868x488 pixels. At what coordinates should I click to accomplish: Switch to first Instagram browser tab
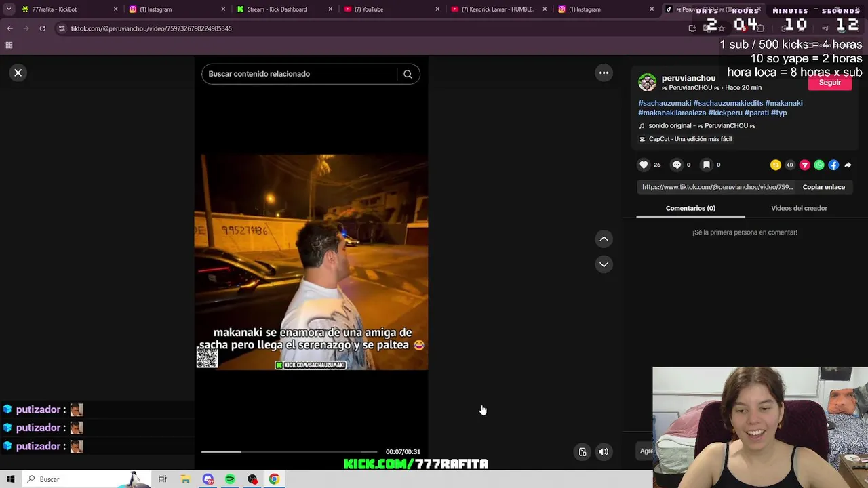[176, 9]
